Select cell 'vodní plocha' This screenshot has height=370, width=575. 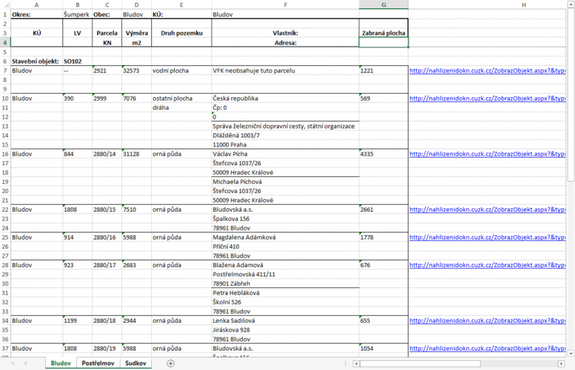[x=181, y=71]
